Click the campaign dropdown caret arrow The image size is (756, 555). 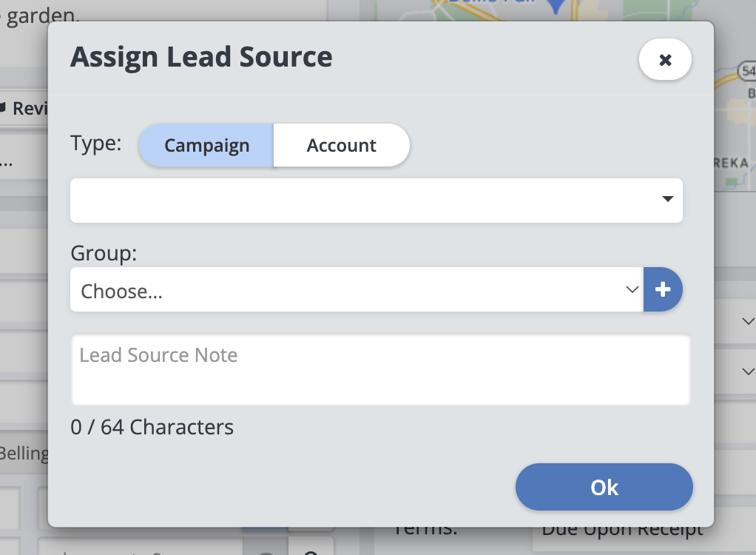click(667, 199)
